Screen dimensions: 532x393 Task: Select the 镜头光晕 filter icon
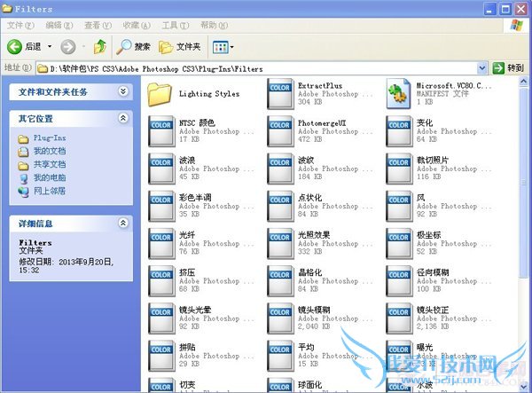(x=161, y=318)
